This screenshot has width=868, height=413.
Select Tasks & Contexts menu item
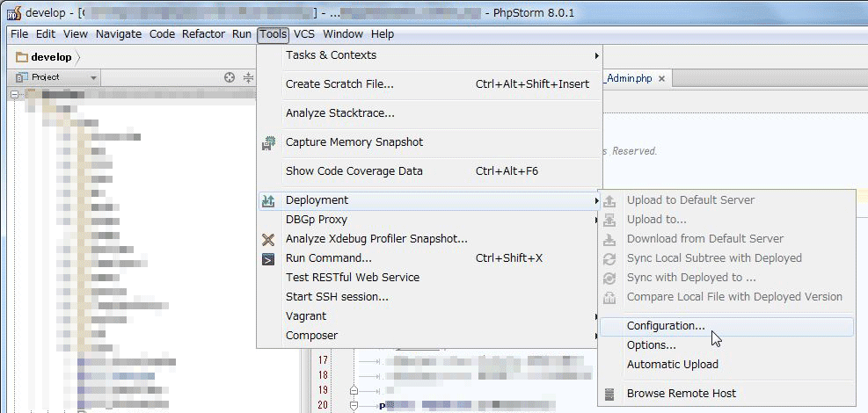coord(429,55)
